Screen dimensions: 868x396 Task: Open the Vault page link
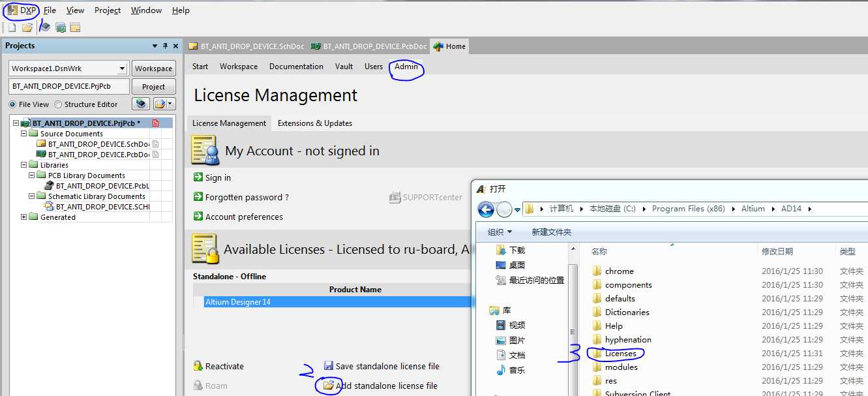(x=344, y=67)
